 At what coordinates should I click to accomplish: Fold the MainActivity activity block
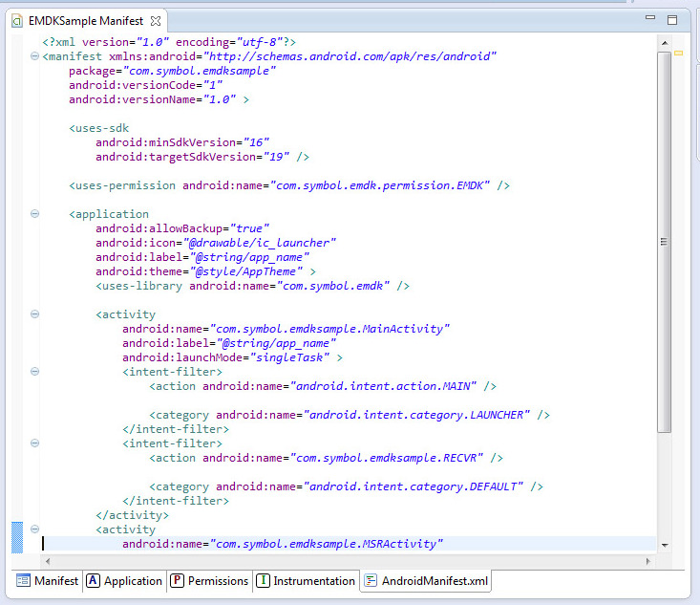[x=34, y=314]
